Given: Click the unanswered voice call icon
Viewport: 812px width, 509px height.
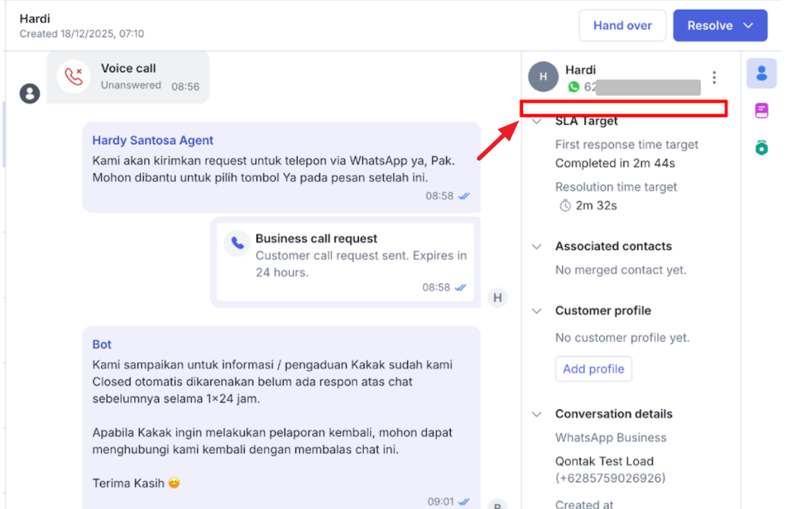Looking at the screenshot, I should 74,77.
